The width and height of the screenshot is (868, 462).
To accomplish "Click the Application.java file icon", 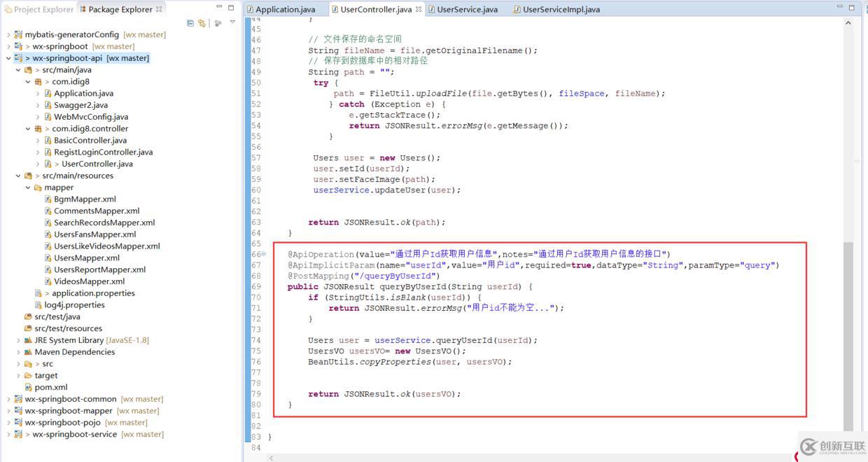I will tap(48, 93).
